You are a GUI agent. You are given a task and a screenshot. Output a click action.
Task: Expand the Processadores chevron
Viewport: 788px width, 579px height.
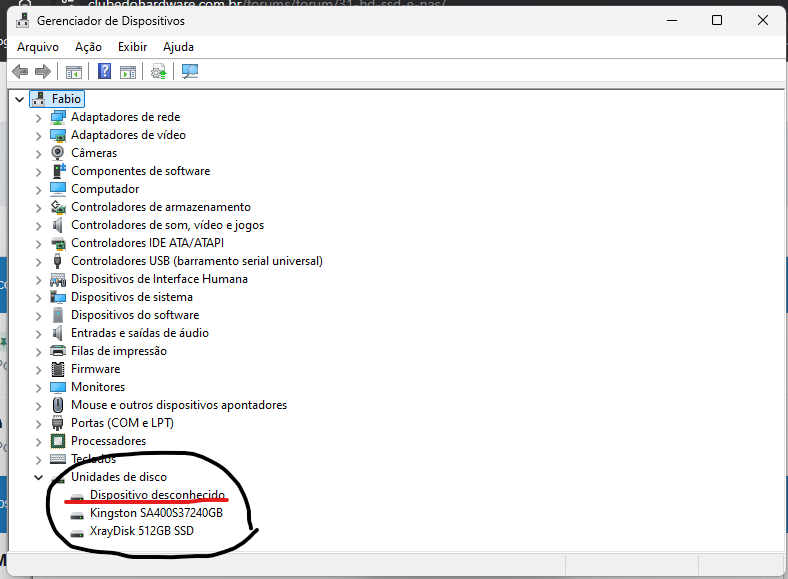pos(39,442)
